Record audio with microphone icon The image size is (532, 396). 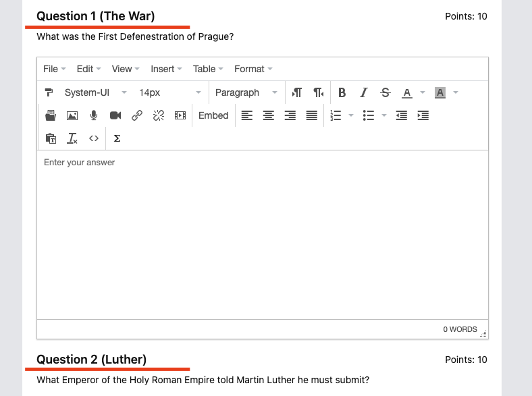tap(94, 115)
